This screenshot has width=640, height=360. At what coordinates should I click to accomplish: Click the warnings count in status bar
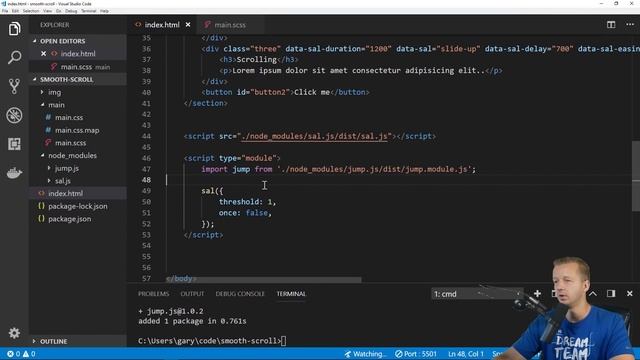29,354
